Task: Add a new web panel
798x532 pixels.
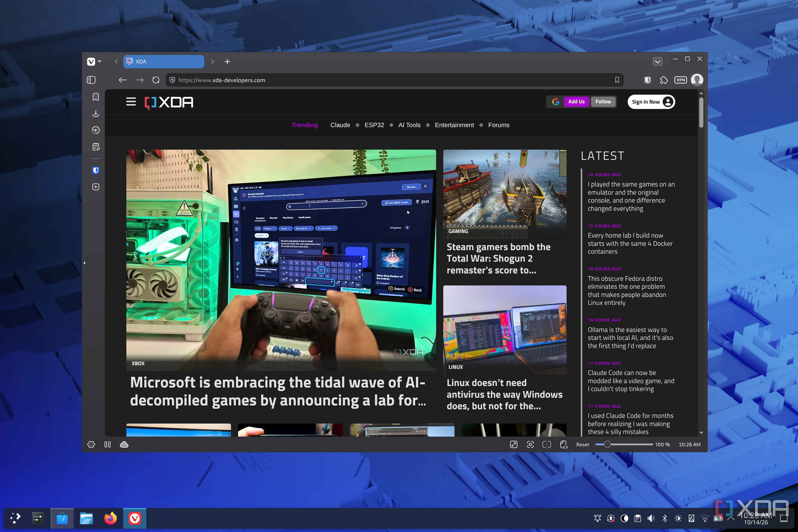Action: pyautogui.click(x=96, y=187)
